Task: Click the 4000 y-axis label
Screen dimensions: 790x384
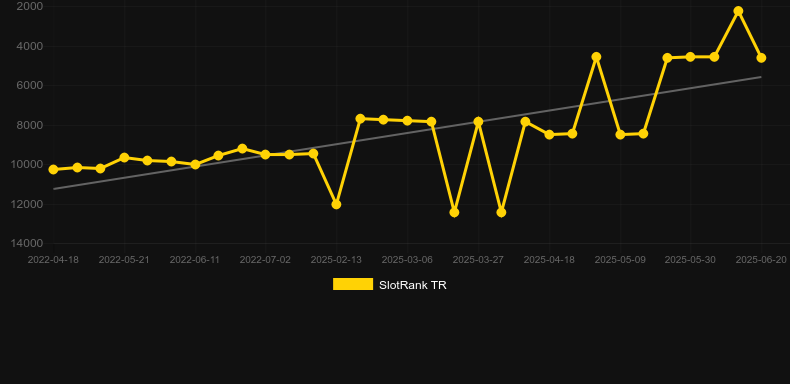Action: click(30, 46)
